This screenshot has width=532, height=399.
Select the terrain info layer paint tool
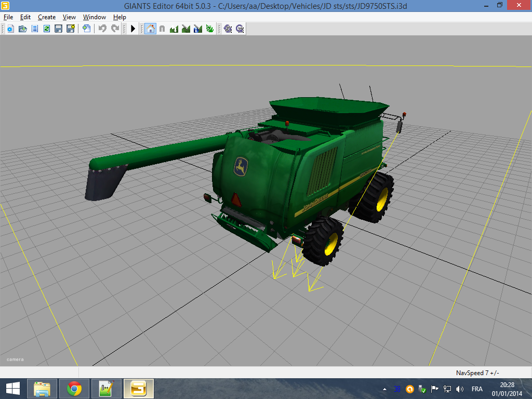coord(198,29)
